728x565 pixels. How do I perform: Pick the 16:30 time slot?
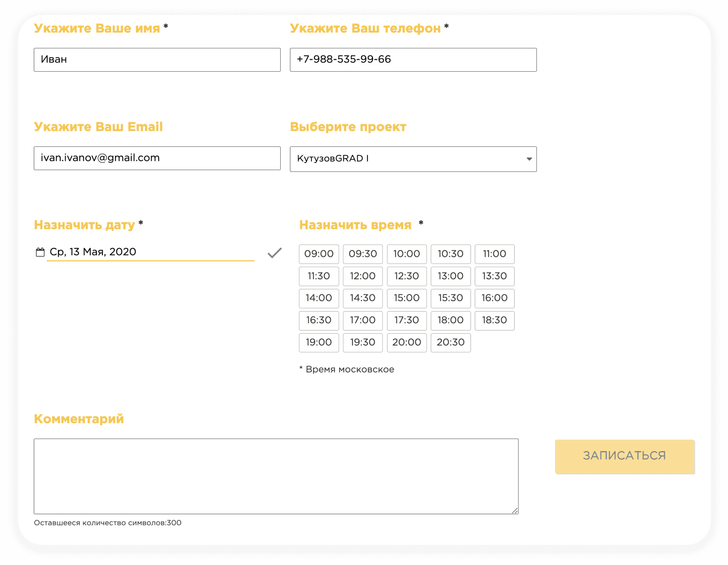pyautogui.click(x=319, y=320)
